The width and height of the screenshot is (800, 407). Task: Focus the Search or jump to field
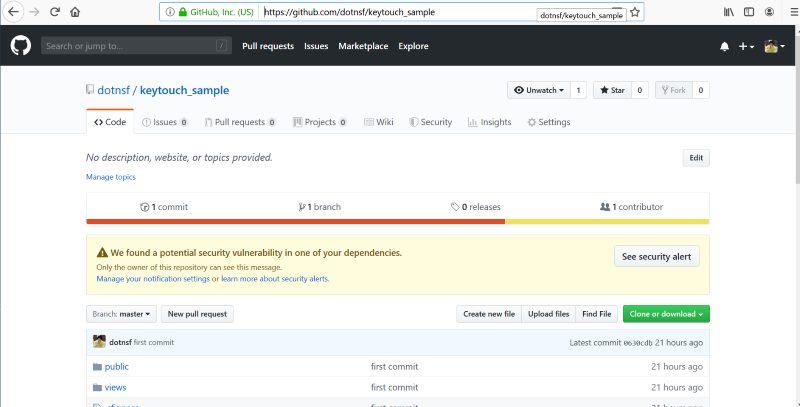[135, 46]
